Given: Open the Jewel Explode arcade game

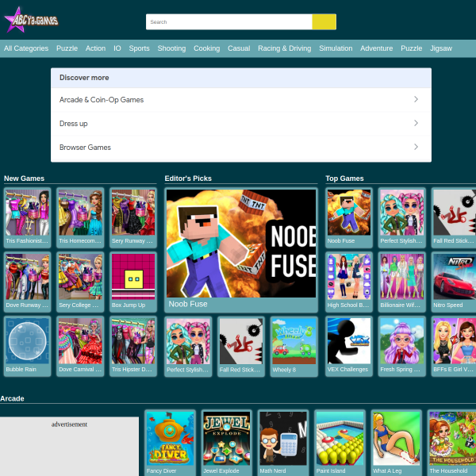Looking at the screenshot, I should click(x=226, y=443).
